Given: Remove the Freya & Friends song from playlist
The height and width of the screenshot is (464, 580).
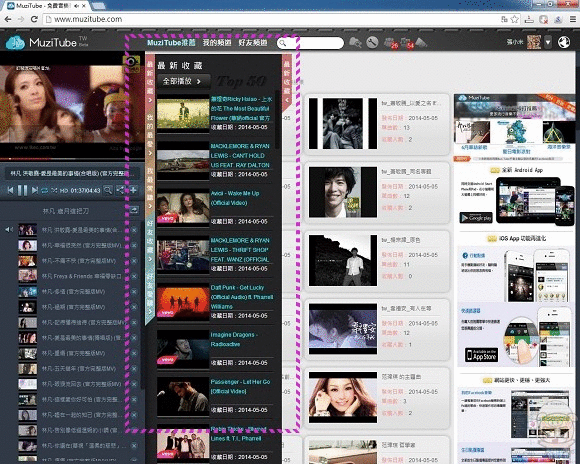Looking at the screenshot, I should pos(134,276).
